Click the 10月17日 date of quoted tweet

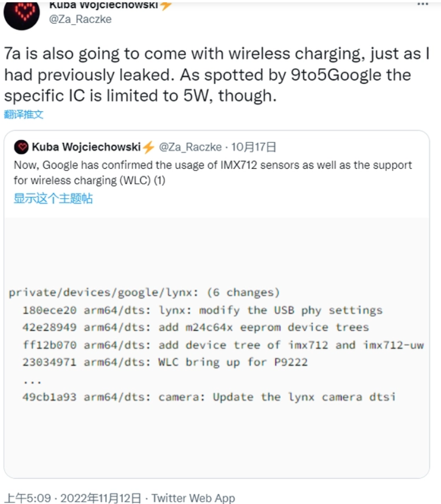254,147
